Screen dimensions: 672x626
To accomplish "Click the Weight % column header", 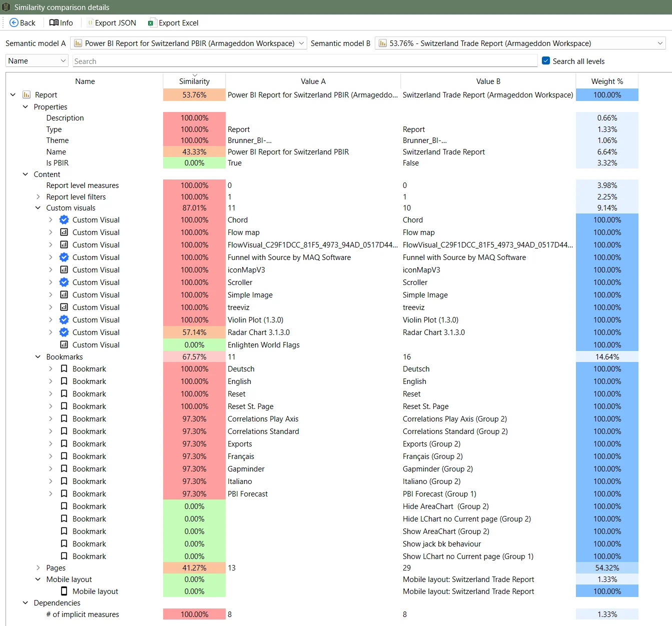I will 607,81.
